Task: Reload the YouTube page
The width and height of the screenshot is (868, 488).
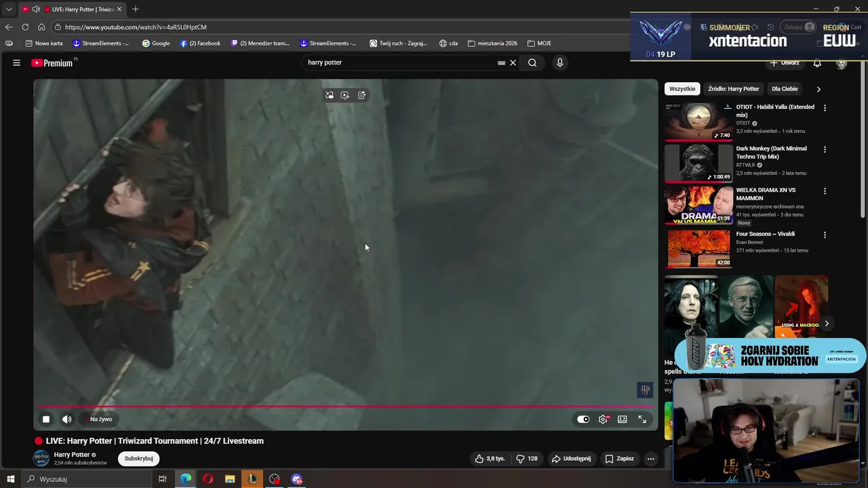Action: click(x=25, y=27)
